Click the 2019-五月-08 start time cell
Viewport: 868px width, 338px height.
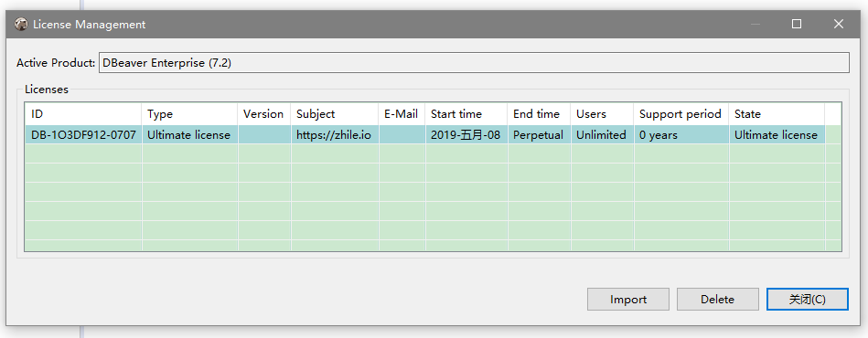[x=466, y=135]
